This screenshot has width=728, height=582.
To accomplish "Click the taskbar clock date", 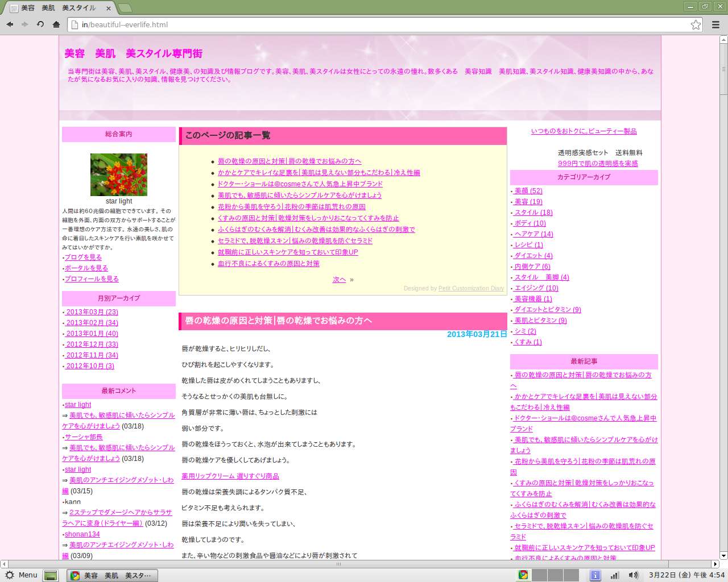I will click(686, 575).
